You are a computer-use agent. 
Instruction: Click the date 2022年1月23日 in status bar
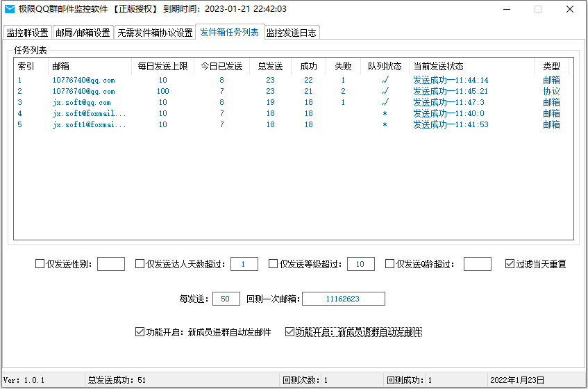click(517, 380)
